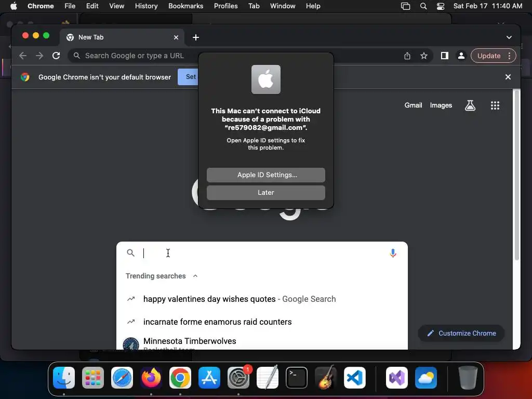
Task: Select the New Tab tab
Action: pyautogui.click(x=122, y=37)
